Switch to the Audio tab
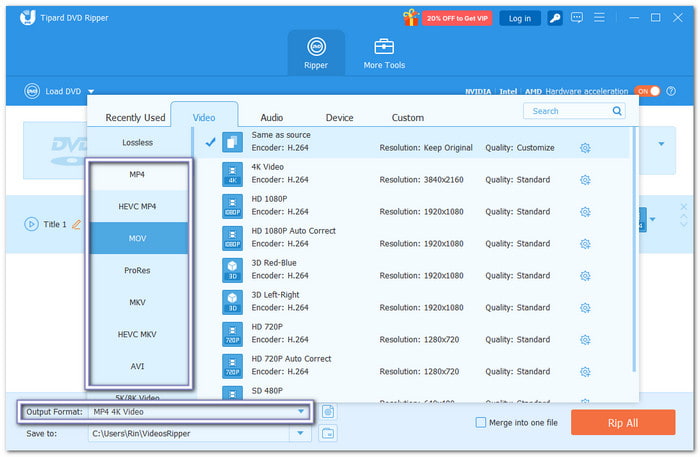 271,117
